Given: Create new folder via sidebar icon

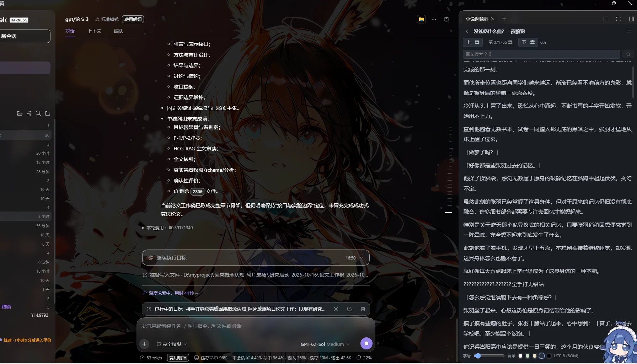Looking at the screenshot, I should click(48, 113).
